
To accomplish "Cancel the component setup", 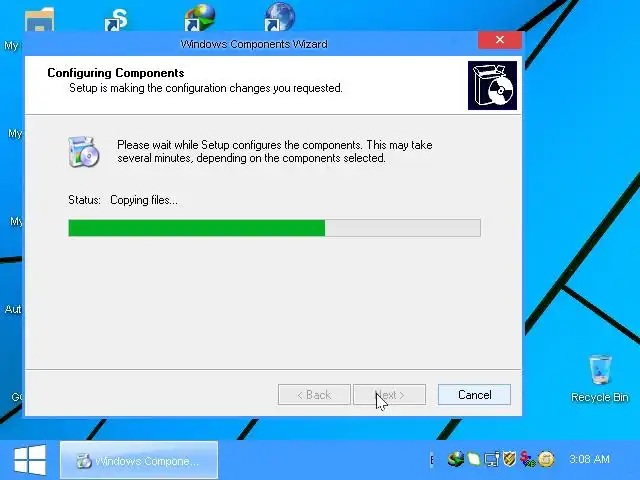I will 474,395.
